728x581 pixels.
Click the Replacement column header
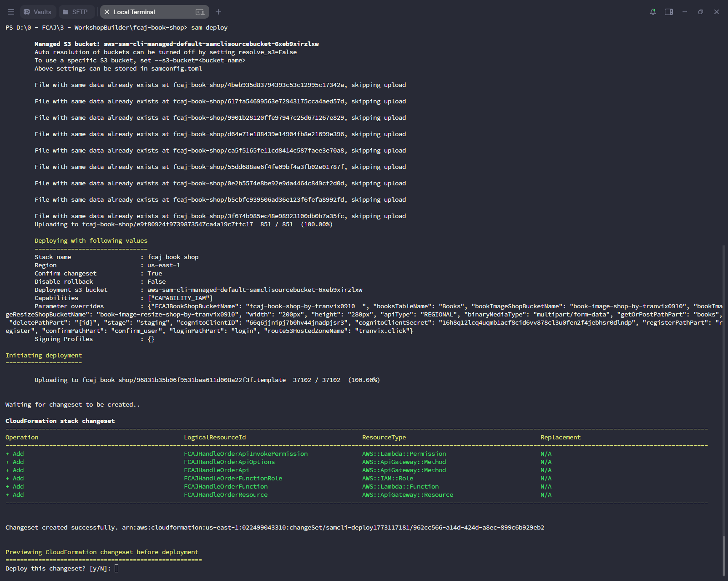tap(561, 437)
